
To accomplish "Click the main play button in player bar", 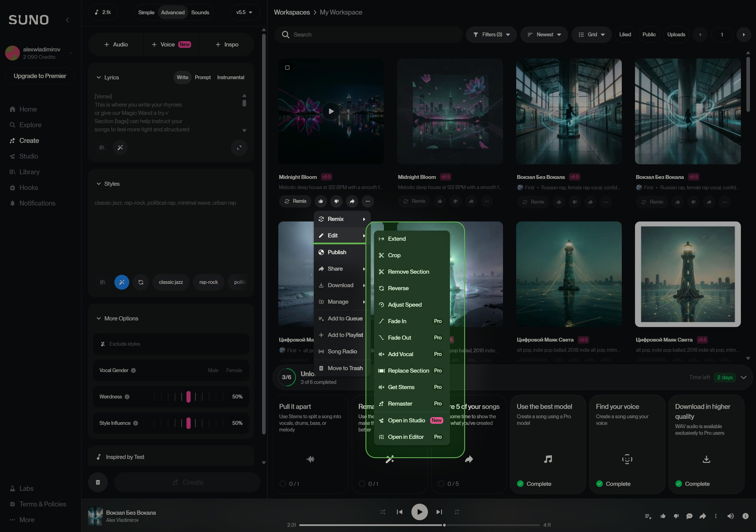I will tap(419, 512).
